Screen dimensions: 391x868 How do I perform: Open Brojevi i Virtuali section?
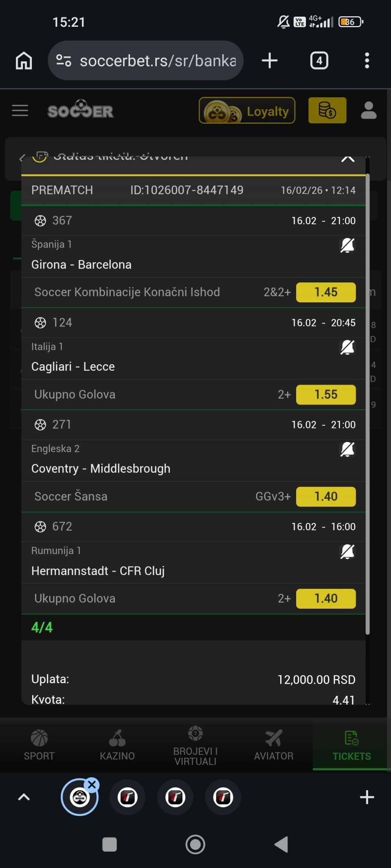coord(195,745)
